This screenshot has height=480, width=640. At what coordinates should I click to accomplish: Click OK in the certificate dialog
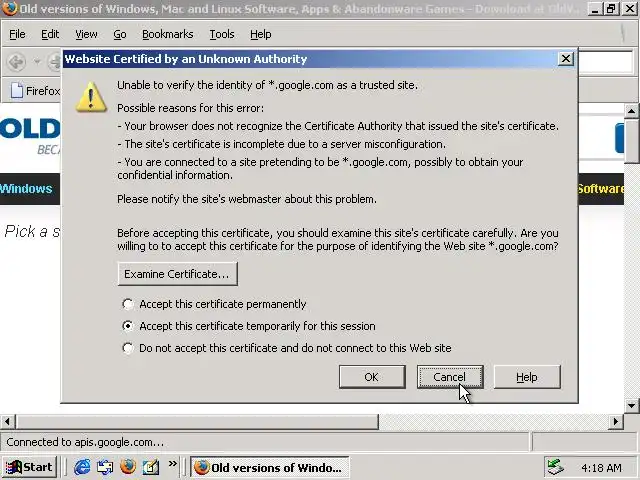(372, 377)
